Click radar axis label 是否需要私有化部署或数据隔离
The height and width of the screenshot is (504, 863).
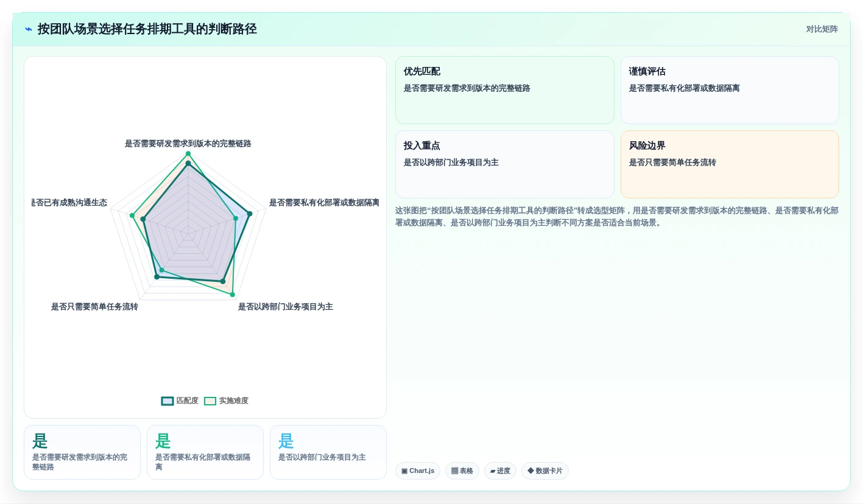click(x=324, y=203)
